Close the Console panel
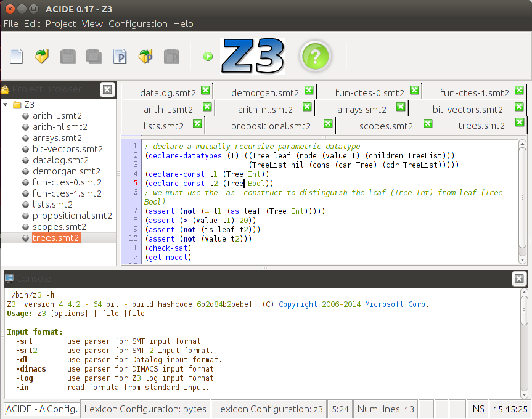This screenshot has height=419, width=532. pos(518,279)
